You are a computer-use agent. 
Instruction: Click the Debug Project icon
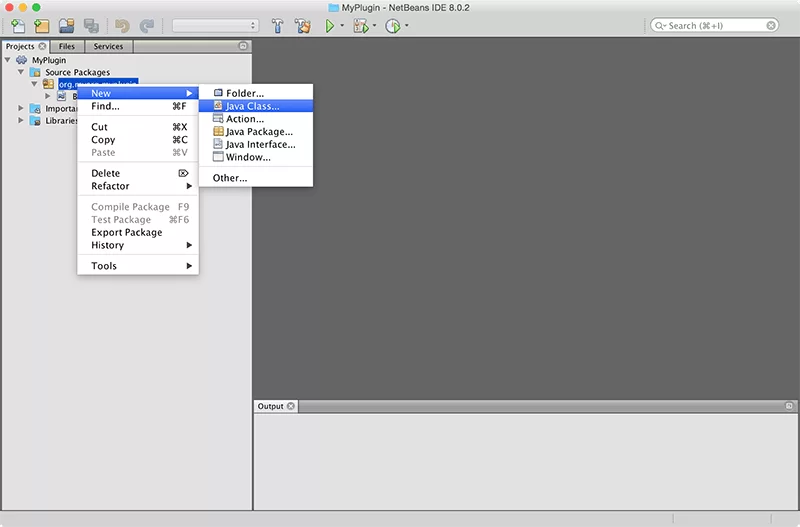point(361,26)
